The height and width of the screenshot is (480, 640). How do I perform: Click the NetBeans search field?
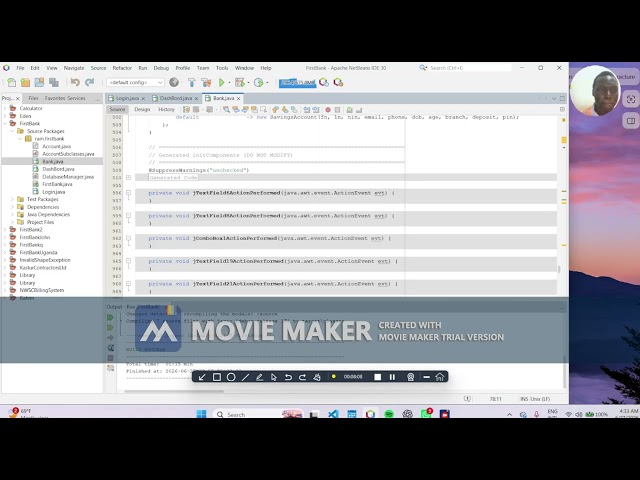[469, 68]
